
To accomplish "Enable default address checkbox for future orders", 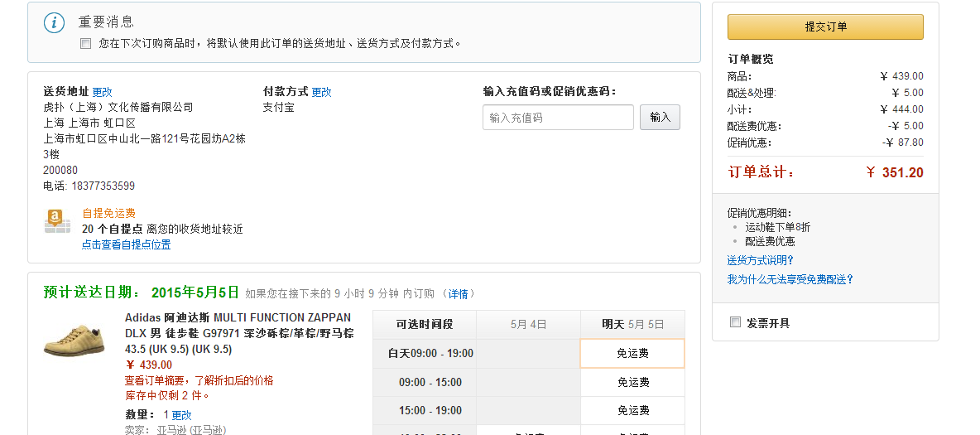I will pyautogui.click(x=85, y=44).
